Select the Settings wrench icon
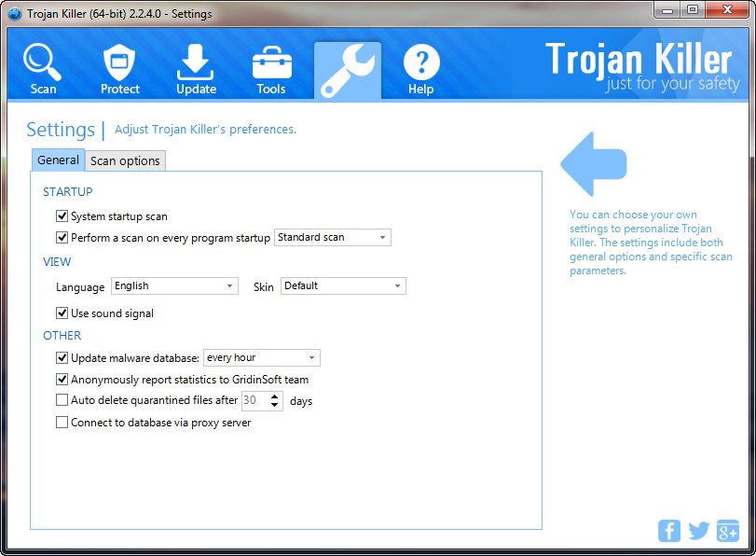The height and width of the screenshot is (556, 756). tap(347, 70)
